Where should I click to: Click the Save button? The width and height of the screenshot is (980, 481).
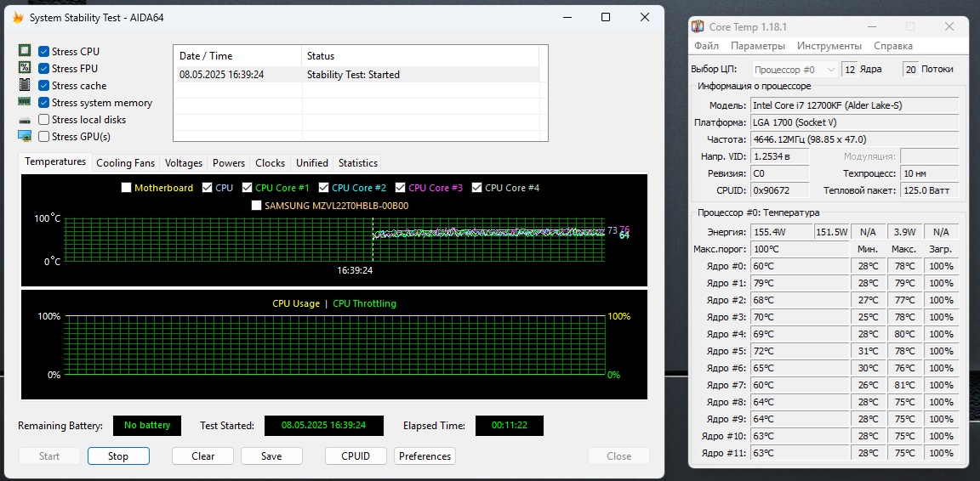click(271, 456)
